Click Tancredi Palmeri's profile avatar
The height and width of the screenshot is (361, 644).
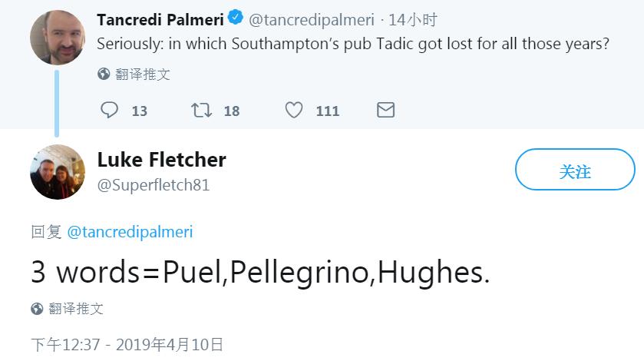point(57,38)
